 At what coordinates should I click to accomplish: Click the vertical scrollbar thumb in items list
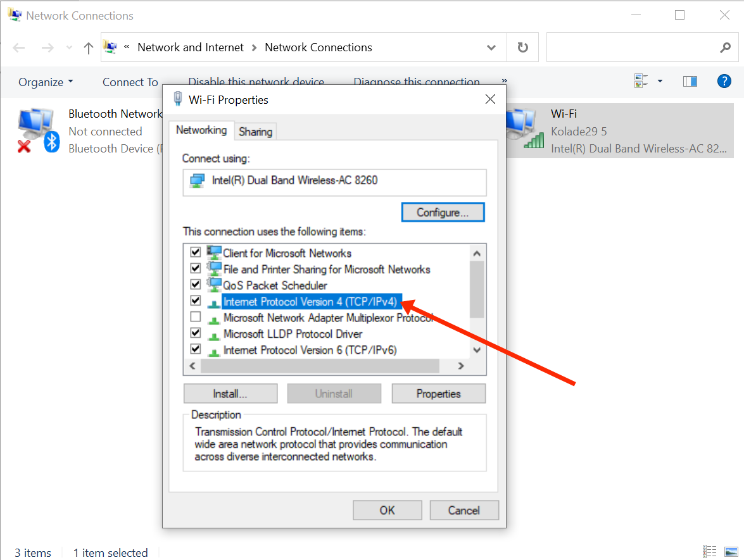click(x=477, y=289)
